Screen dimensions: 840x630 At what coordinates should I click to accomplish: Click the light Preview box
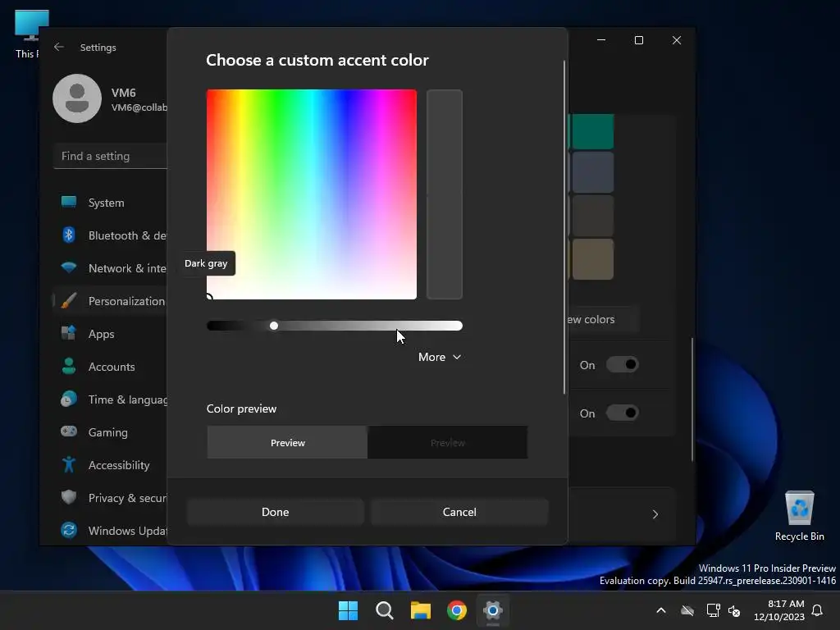pos(287,442)
